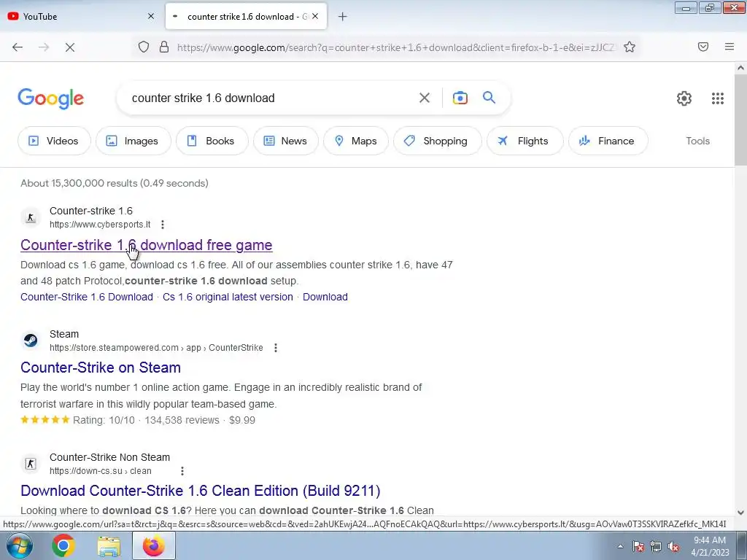747x560 pixels.
Task: Click the tracking protection shield icon
Action: [144, 47]
